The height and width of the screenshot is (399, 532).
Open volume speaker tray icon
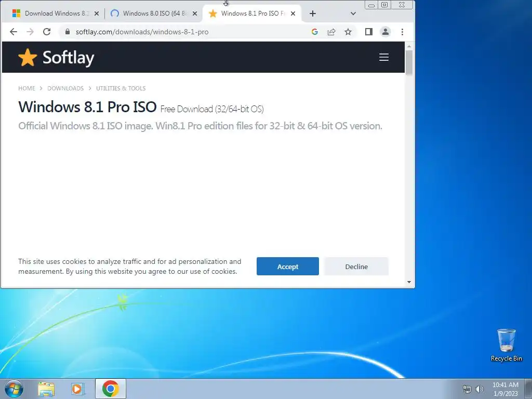click(x=480, y=389)
